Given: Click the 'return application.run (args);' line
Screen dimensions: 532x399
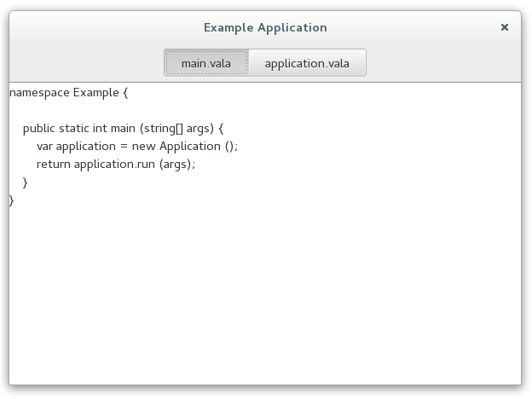Looking at the screenshot, I should (116, 165).
